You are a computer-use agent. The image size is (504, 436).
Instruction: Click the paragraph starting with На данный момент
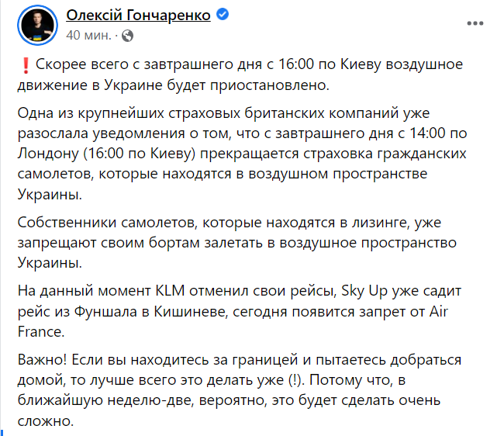240,311
